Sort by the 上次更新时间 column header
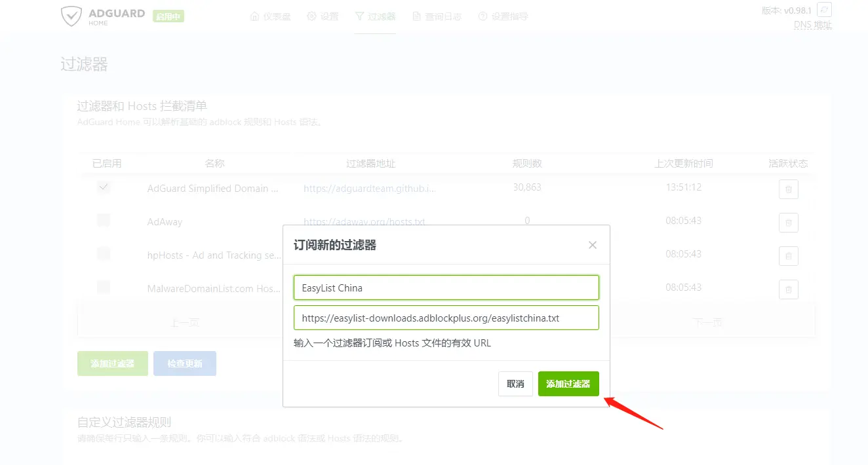The width and height of the screenshot is (868, 465). point(684,164)
